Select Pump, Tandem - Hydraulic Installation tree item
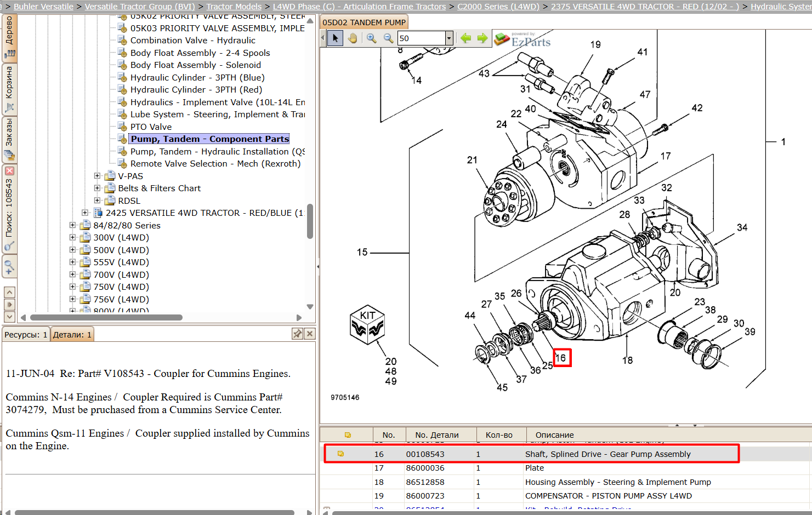The width and height of the screenshot is (812, 515). pos(217,152)
